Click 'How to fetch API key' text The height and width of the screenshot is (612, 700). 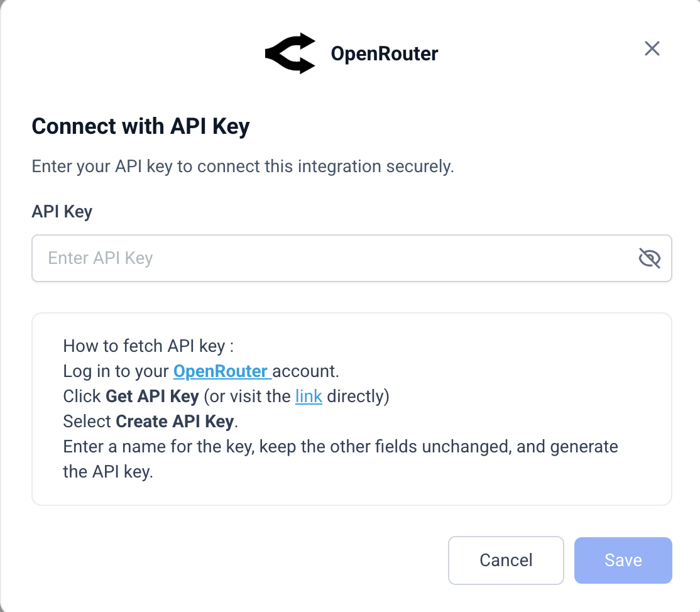pos(148,346)
